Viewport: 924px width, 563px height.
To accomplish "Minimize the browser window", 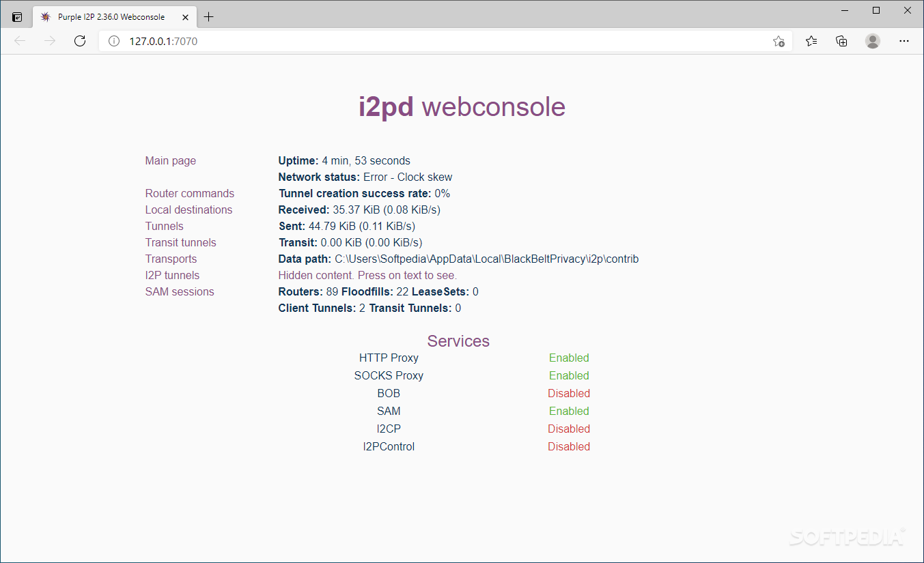I will (845, 10).
